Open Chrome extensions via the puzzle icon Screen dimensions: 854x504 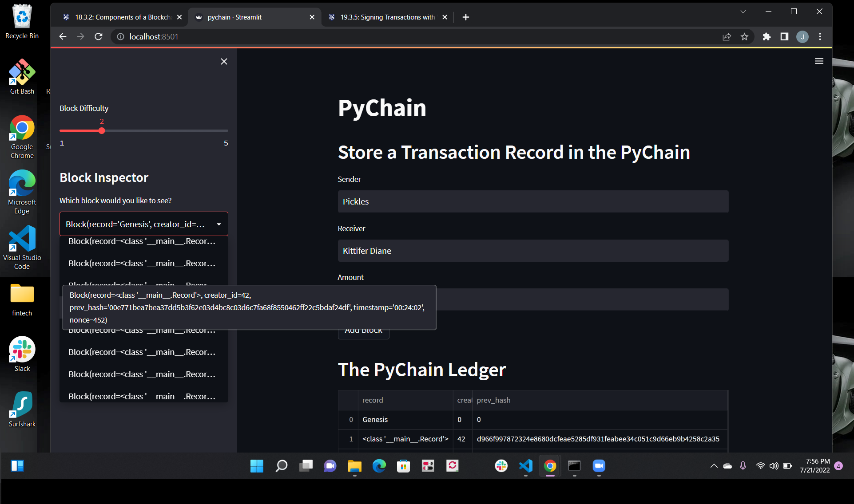766,37
